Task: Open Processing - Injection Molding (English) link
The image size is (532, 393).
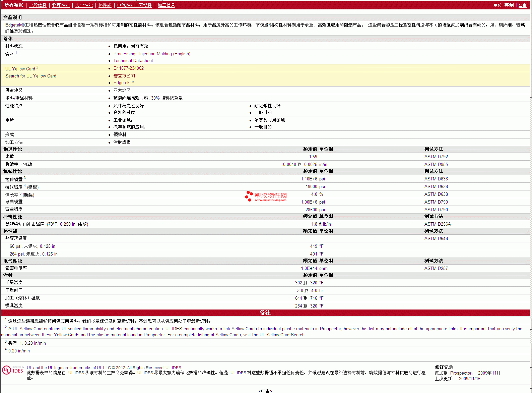Action: 152,54
